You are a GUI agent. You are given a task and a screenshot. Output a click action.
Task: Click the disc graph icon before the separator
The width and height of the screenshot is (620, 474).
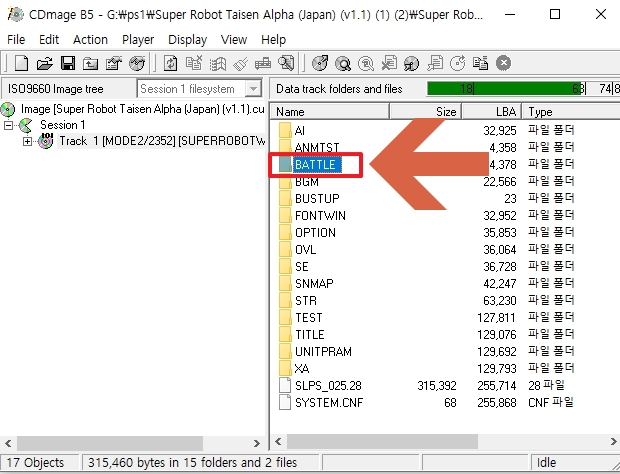(x=137, y=63)
